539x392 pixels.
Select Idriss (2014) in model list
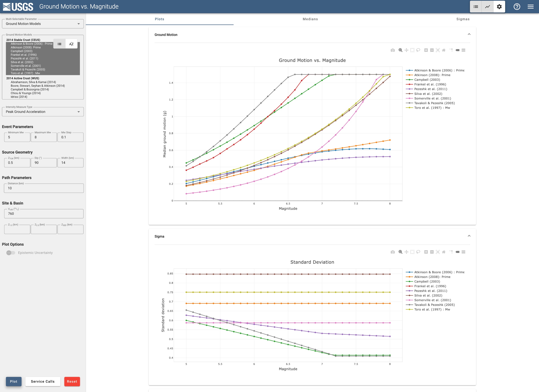click(43, 97)
